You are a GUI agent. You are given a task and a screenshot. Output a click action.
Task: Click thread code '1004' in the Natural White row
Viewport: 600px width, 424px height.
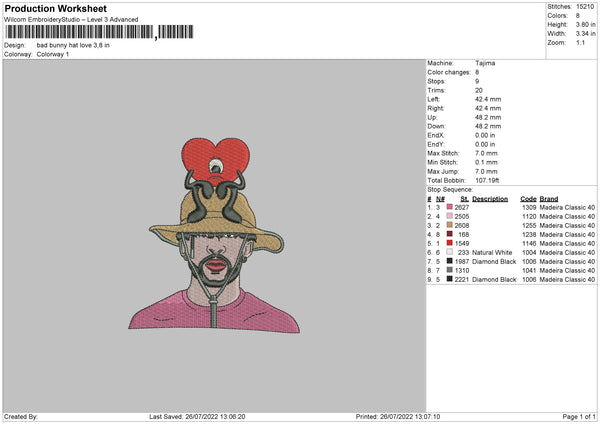pos(529,253)
